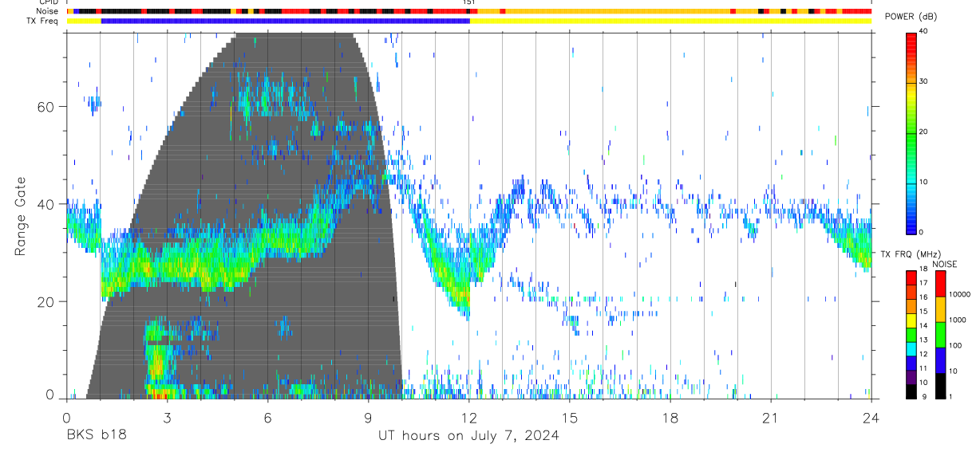
Task: Click the blue 10–100 swatch in the NOISE legend
Action: (940, 360)
